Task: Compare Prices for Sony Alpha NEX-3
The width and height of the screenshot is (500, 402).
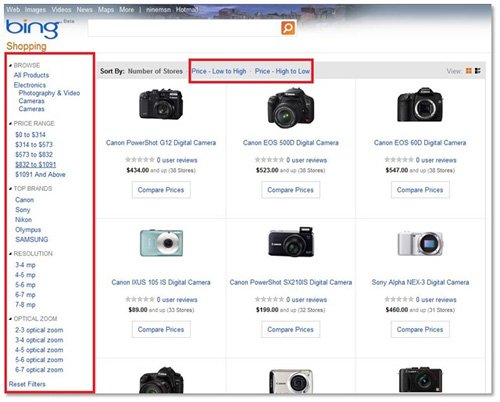Action: [420, 329]
